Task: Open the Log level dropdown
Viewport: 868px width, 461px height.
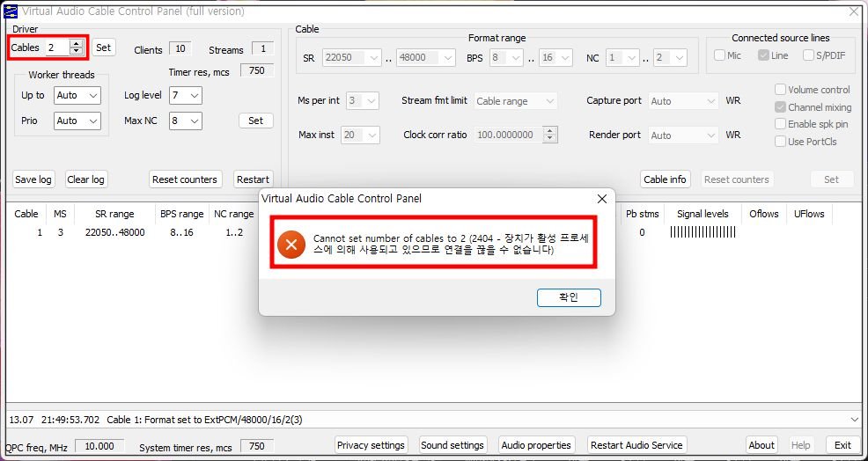Action: click(x=185, y=95)
